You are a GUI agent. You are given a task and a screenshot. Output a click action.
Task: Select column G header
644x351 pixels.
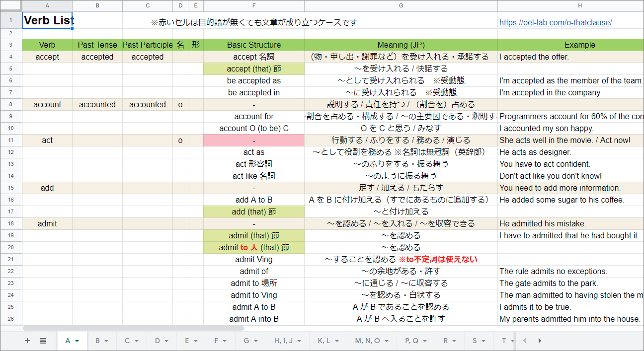click(401, 5)
